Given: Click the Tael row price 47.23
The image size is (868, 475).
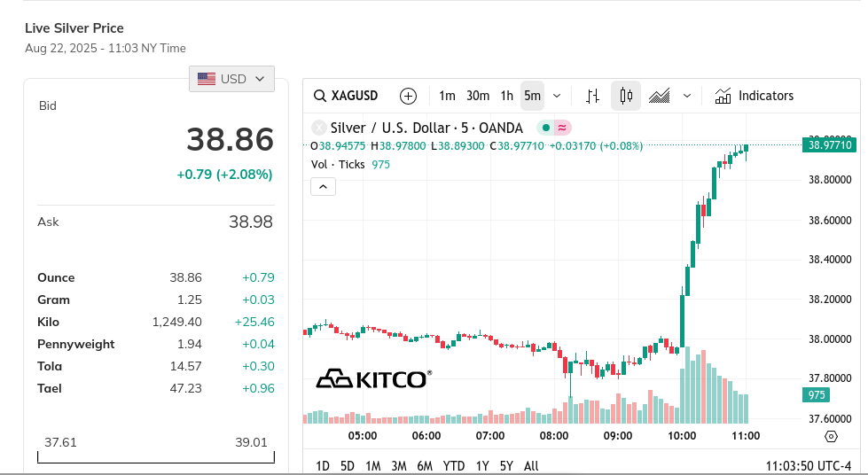Looking at the screenshot, I should 185,388.
